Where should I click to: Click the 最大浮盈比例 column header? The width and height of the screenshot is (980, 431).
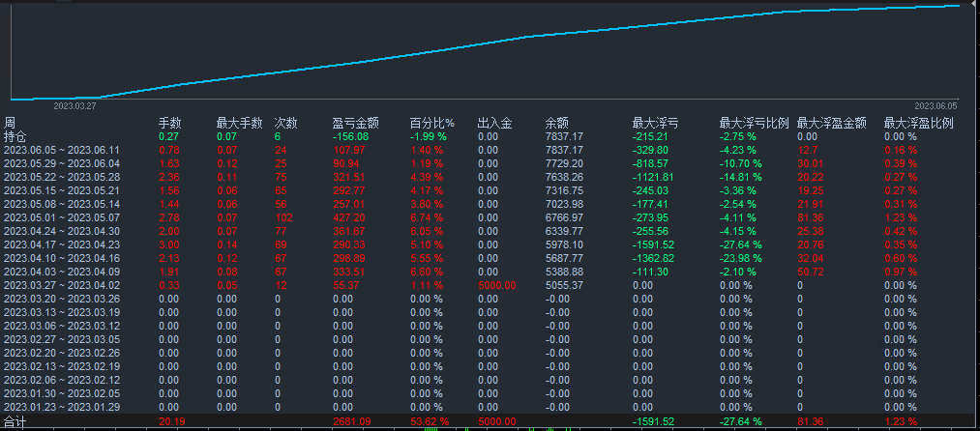pyautogui.click(x=919, y=123)
